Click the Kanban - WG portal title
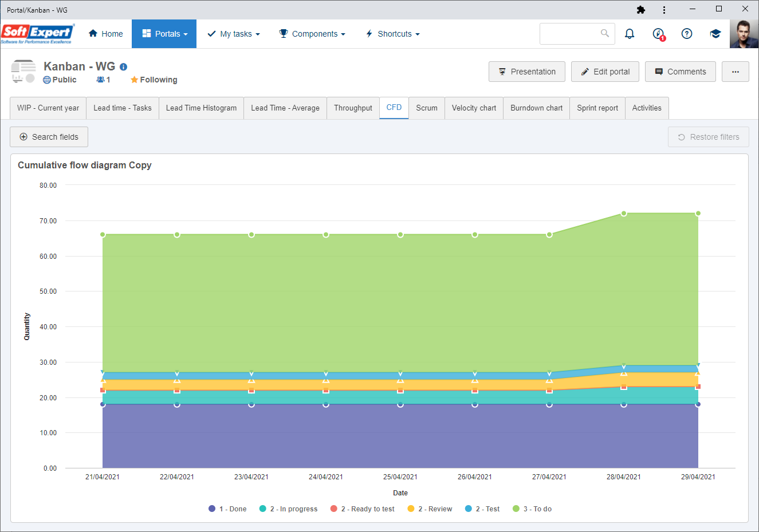Image resolution: width=759 pixels, height=532 pixels. 80,66
